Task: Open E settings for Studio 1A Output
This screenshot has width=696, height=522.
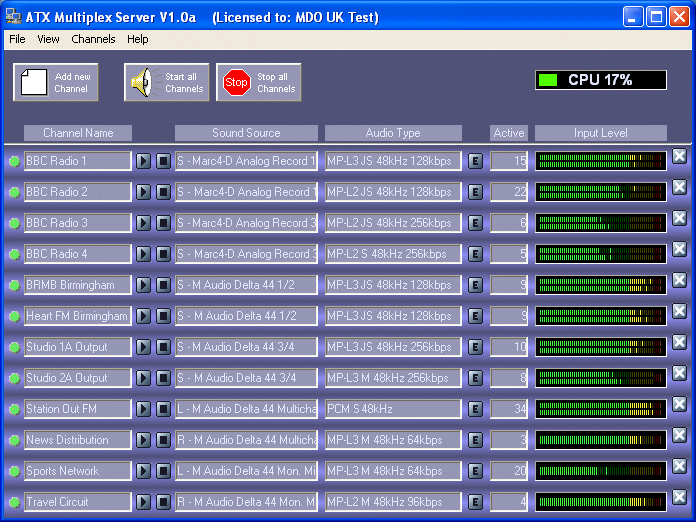Action: click(475, 347)
